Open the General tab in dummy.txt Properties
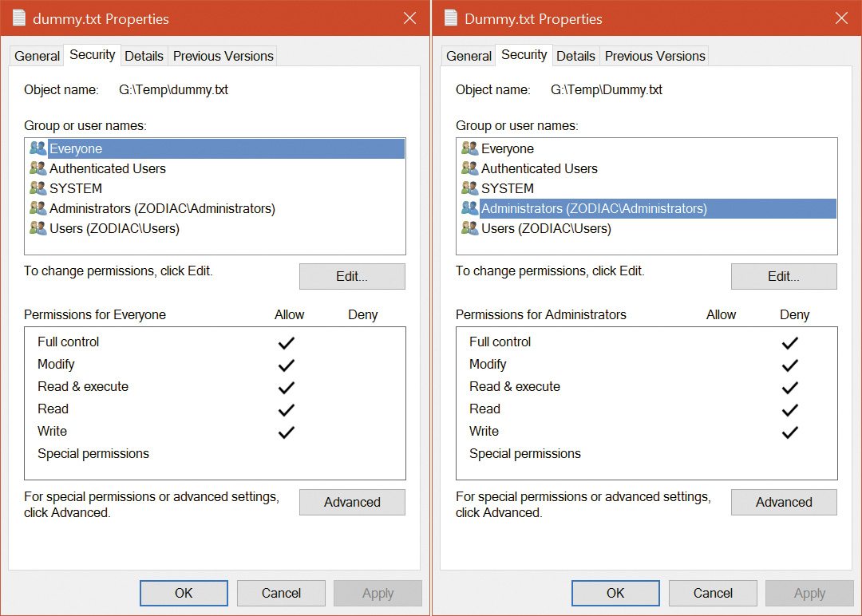The width and height of the screenshot is (862, 616). [37, 56]
